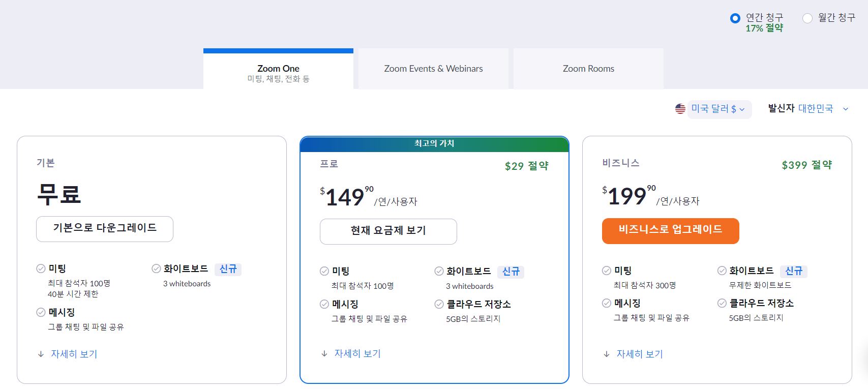Click the chevron next to 대한민국

point(846,109)
